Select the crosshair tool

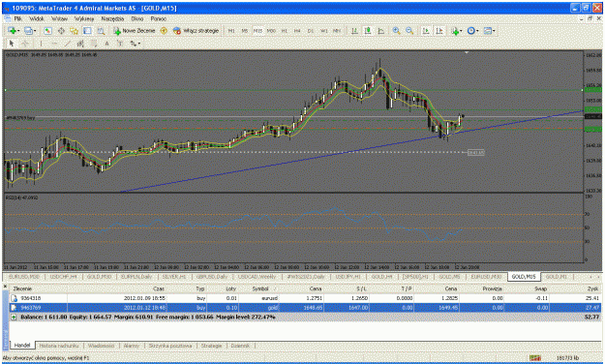pos(25,44)
